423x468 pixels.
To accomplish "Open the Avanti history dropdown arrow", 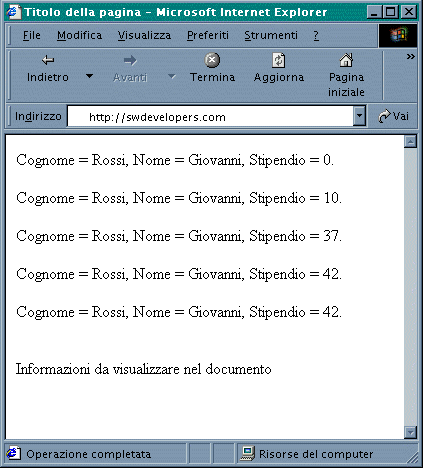I will click(x=171, y=76).
